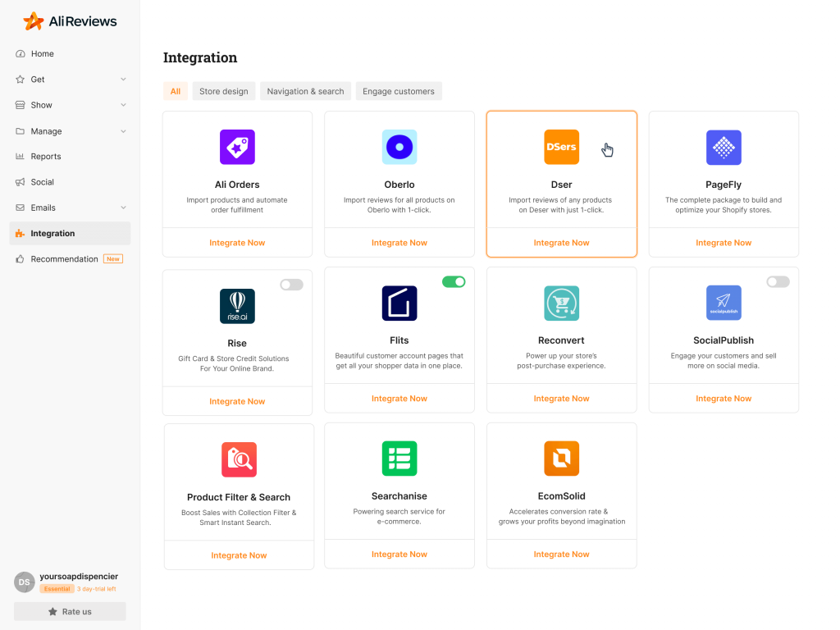Viewport: 840px width, 630px height.
Task: Select the All filter tab
Action: point(176,91)
